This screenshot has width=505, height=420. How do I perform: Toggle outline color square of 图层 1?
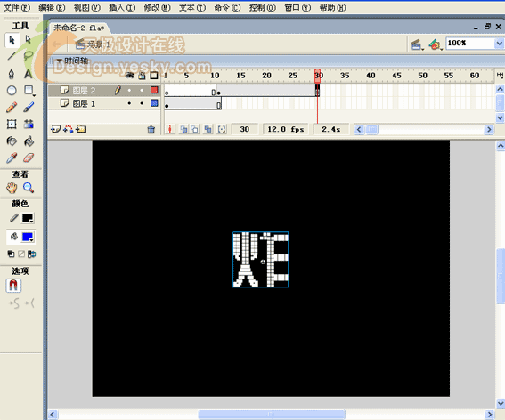[154, 103]
